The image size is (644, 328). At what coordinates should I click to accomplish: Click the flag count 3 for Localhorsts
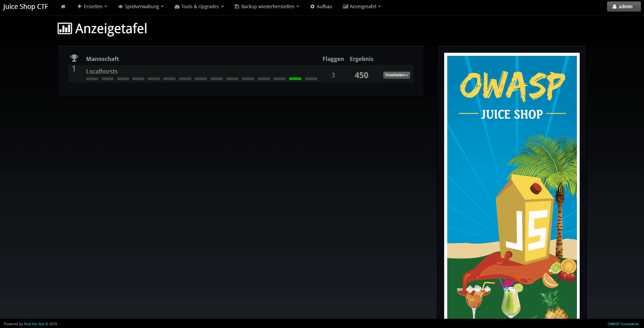(333, 75)
